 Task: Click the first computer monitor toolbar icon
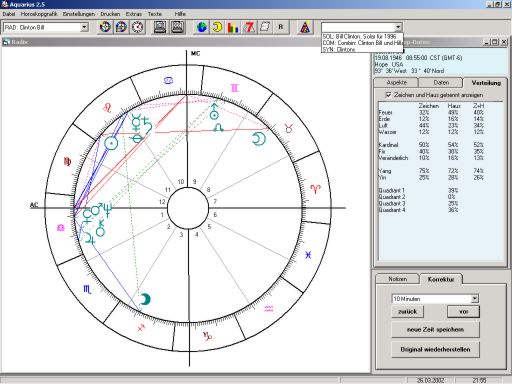coord(160,27)
